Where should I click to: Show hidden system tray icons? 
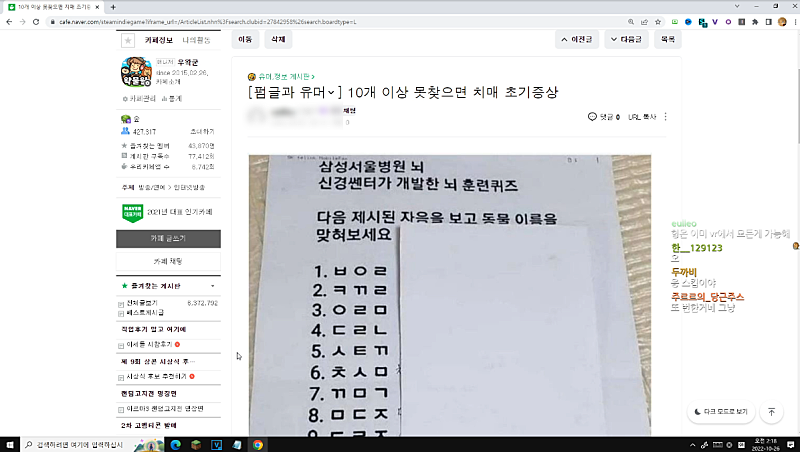tap(692, 445)
